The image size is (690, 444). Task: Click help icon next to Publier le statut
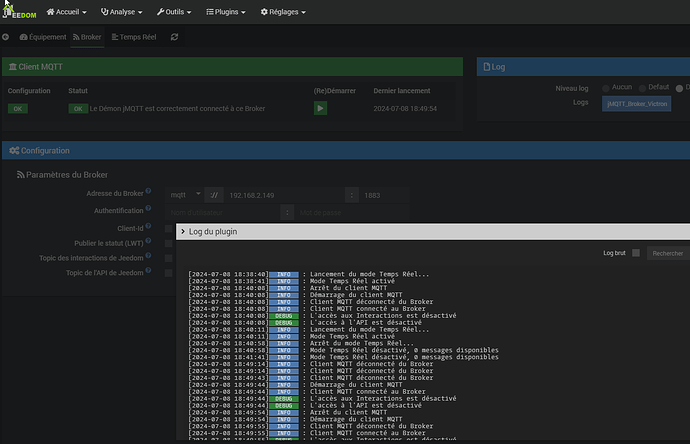[148, 241]
